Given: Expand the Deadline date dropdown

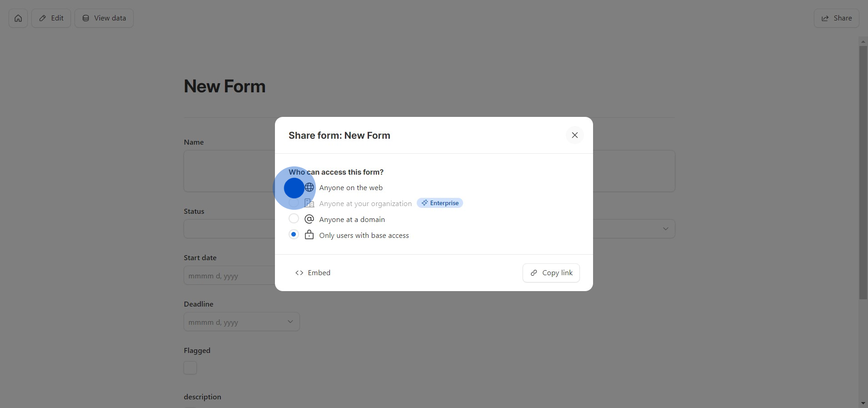Looking at the screenshot, I should (x=290, y=322).
